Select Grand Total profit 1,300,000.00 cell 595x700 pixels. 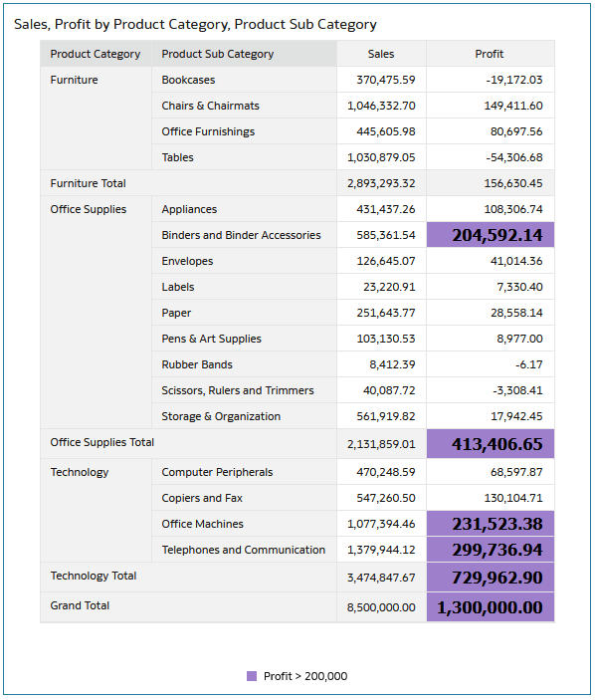491,607
